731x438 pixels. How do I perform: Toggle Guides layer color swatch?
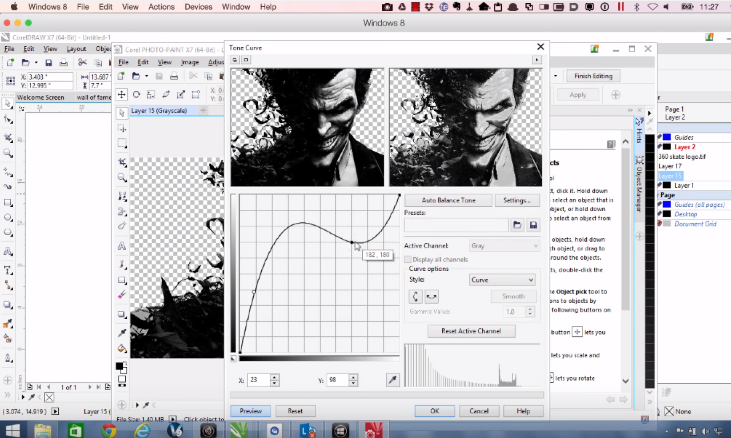point(667,137)
